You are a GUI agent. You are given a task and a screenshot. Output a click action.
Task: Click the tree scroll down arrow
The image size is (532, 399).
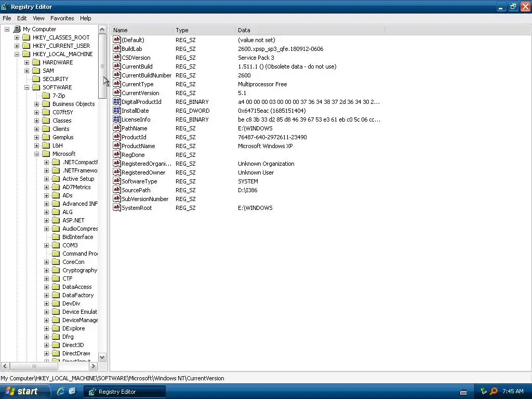[x=102, y=357]
